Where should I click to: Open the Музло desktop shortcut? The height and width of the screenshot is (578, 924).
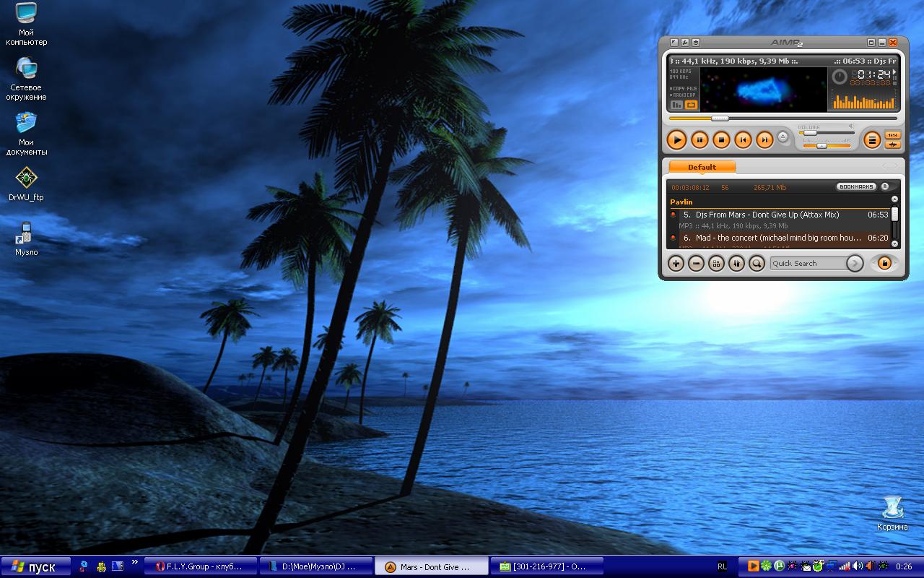point(26,238)
